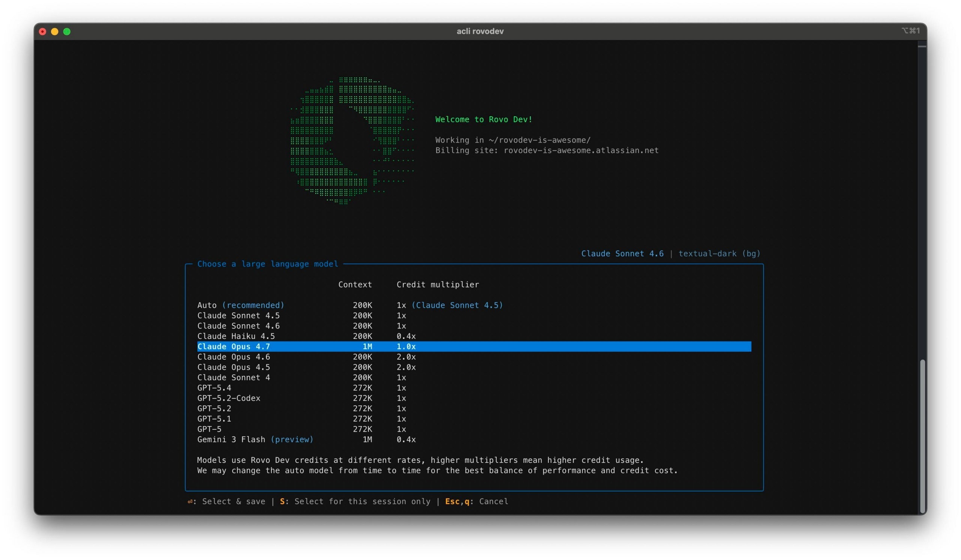
Task: Click the working directory ~/rovodev-is-awesome/ text
Action: tap(539, 140)
